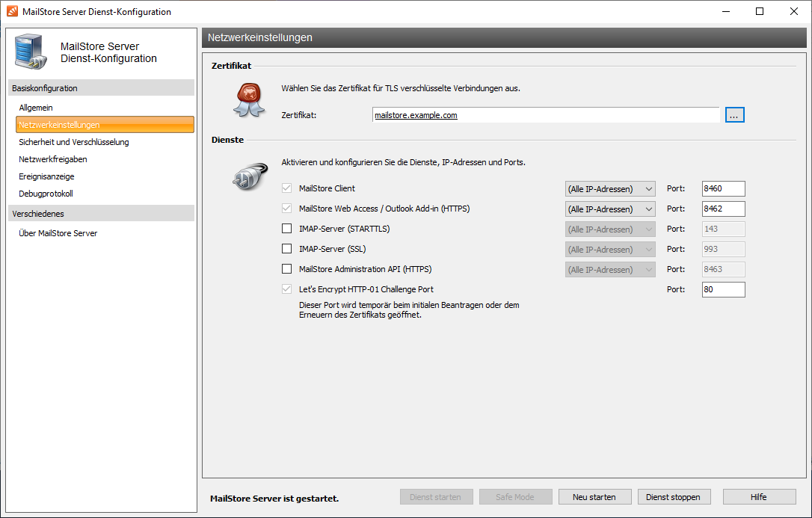Screen dimensions: 812x518
Task: Click the 'Zertifikat' group heading
Action: [232, 66]
